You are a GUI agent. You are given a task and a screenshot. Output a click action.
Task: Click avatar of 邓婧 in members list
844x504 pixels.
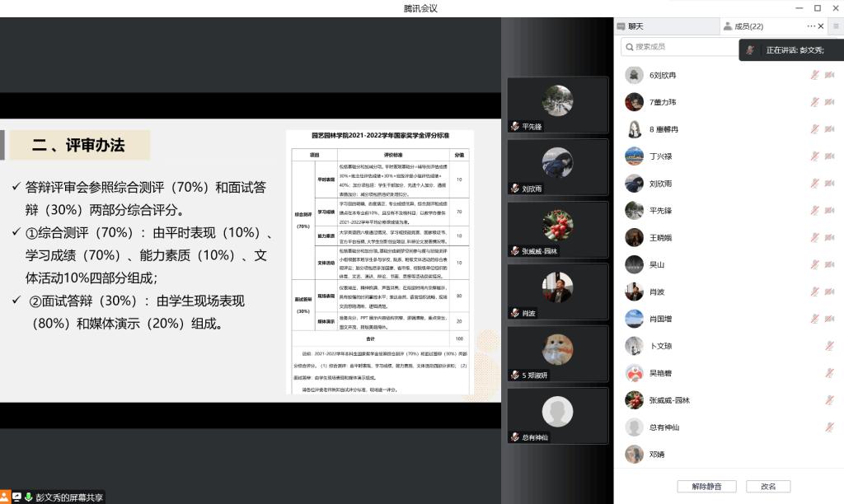click(x=634, y=454)
